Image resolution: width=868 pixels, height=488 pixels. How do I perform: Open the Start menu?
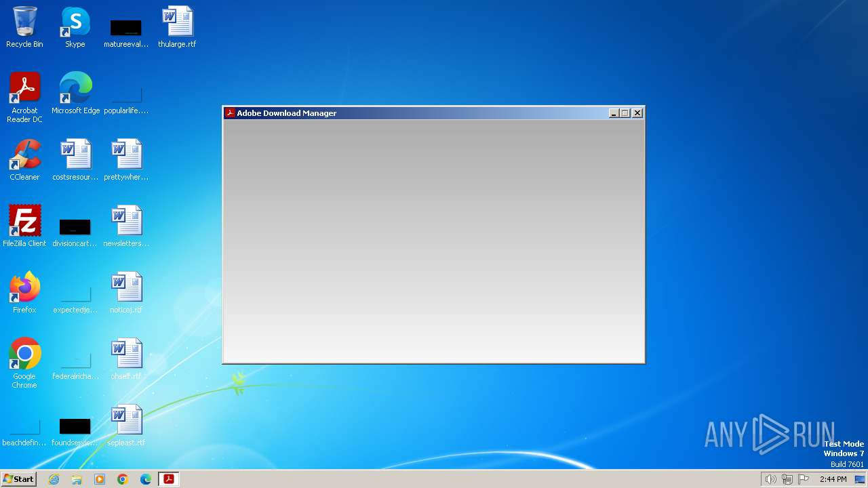click(x=18, y=479)
